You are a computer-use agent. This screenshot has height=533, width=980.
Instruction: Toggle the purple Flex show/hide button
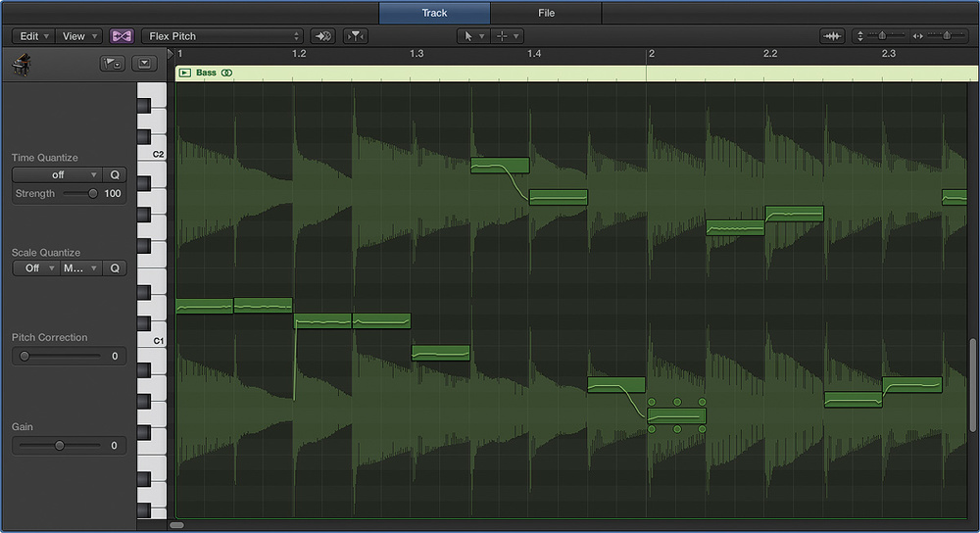click(x=122, y=36)
